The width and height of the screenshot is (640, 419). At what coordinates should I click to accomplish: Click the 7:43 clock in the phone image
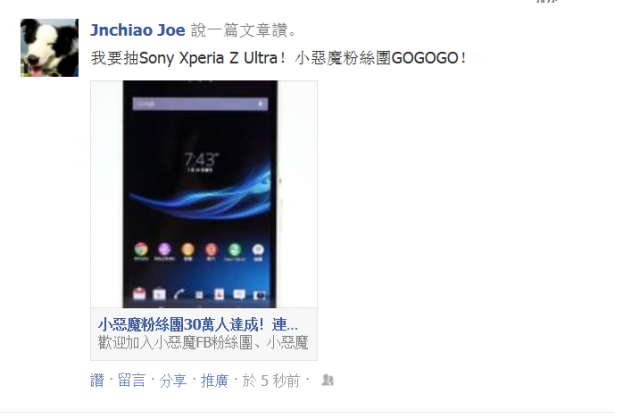click(x=201, y=160)
